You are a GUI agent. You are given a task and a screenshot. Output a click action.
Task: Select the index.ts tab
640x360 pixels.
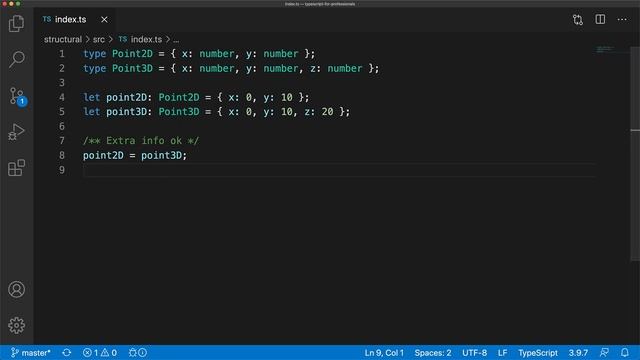(x=74, y=20)
